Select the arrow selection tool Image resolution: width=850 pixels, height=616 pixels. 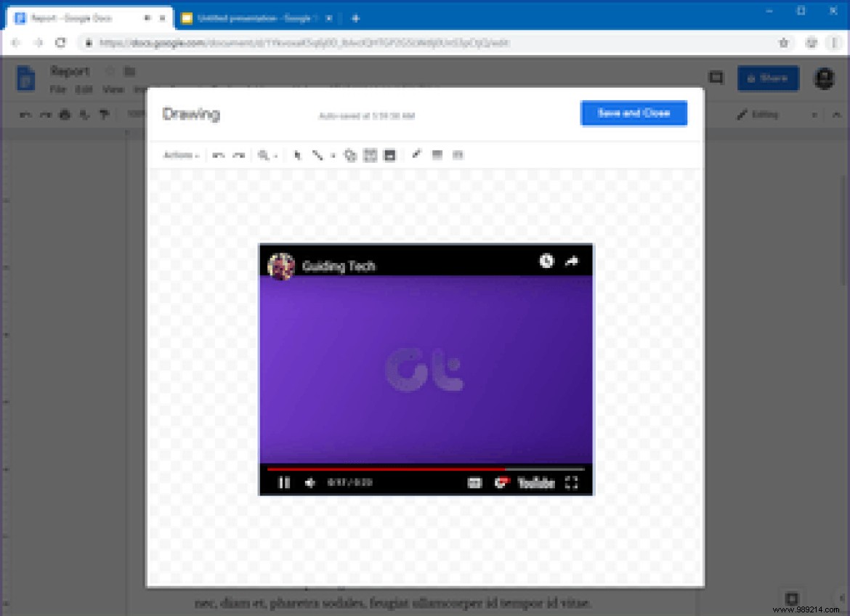point(296,155)
